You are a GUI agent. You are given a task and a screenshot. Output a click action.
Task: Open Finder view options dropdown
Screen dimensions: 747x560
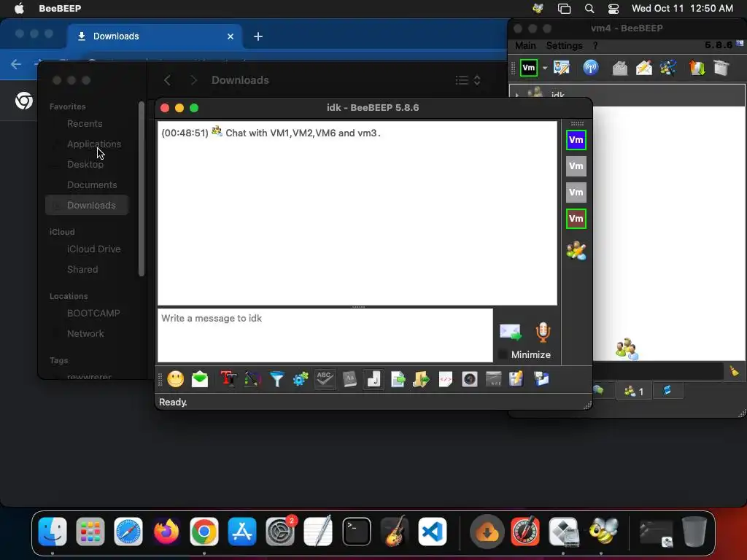468,80
